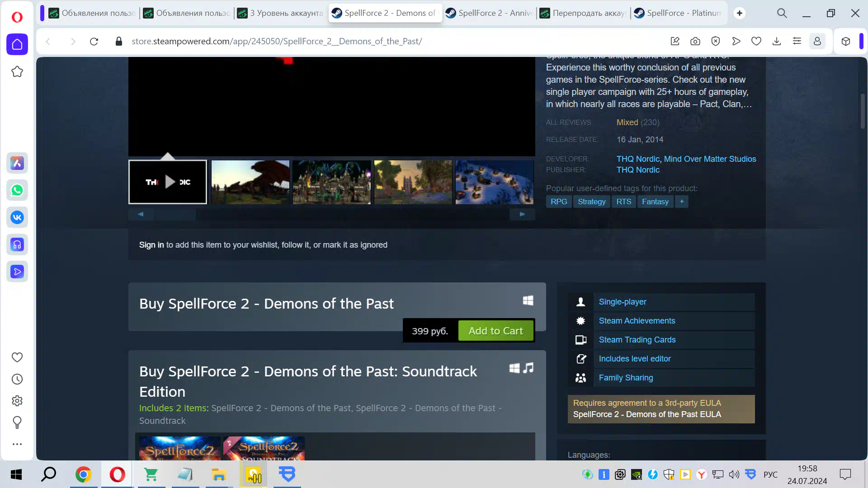
Task: Open Steam Trading Cards feature link
Action: pyautogui.click(x=637, y=340)
